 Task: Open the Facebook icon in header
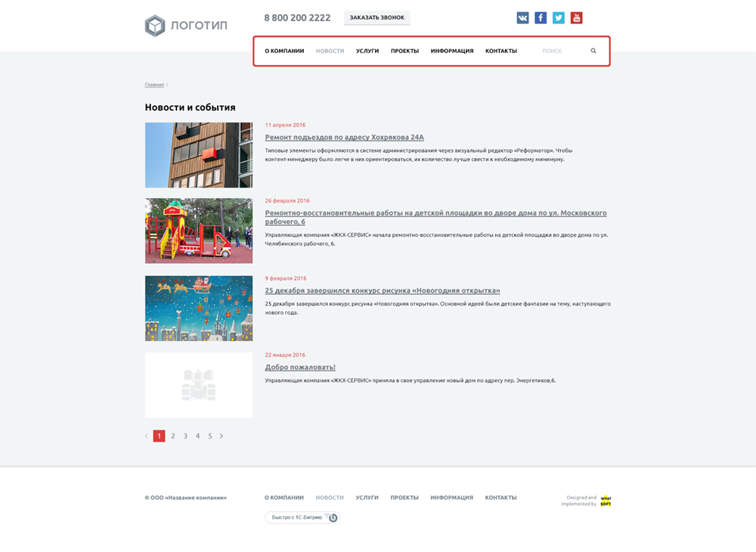pos(541,18)
